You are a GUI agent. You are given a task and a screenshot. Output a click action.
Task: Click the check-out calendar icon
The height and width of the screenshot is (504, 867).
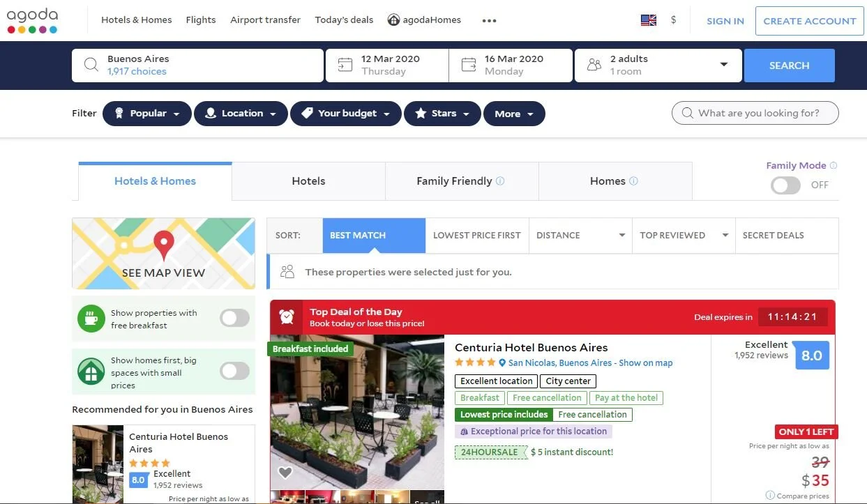pos(468,65)
